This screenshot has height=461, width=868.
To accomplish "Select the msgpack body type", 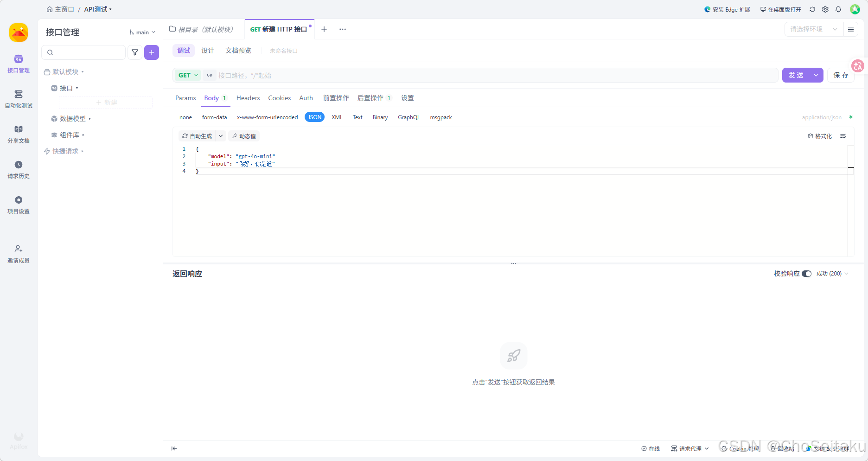I will pos(441,117).
